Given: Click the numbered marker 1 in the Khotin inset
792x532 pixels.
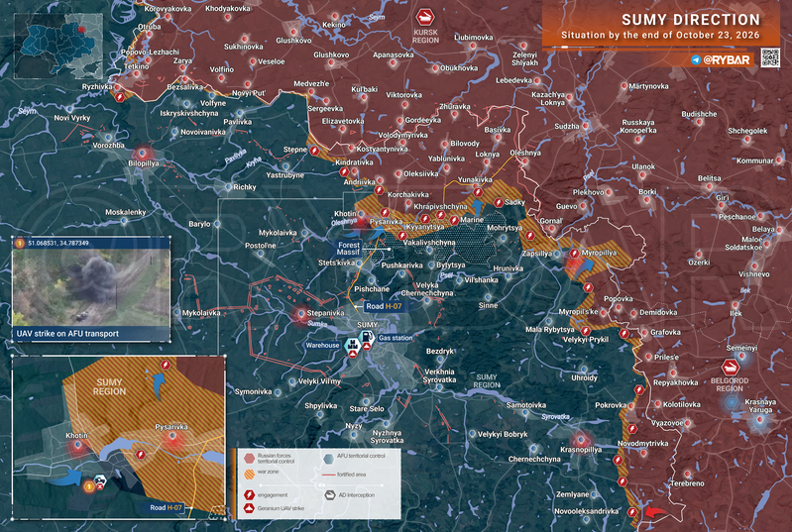Looking at the screenshot, I should point(88,486).
